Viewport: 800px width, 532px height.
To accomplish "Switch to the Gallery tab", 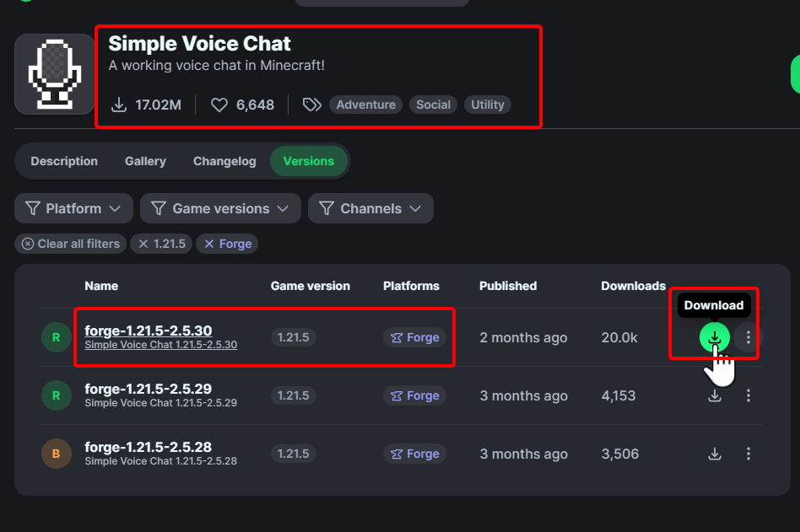I will (x=145, y=161).
